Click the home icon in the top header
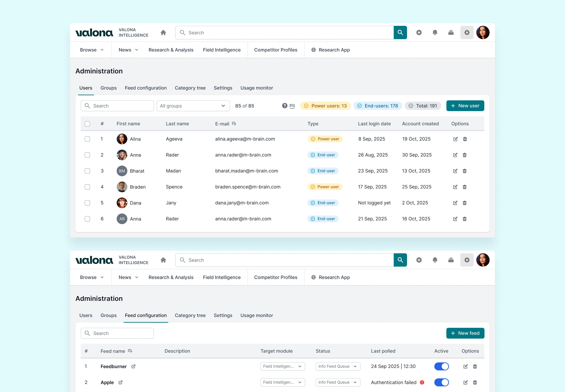565x392 pixels. tap(163, 33)
